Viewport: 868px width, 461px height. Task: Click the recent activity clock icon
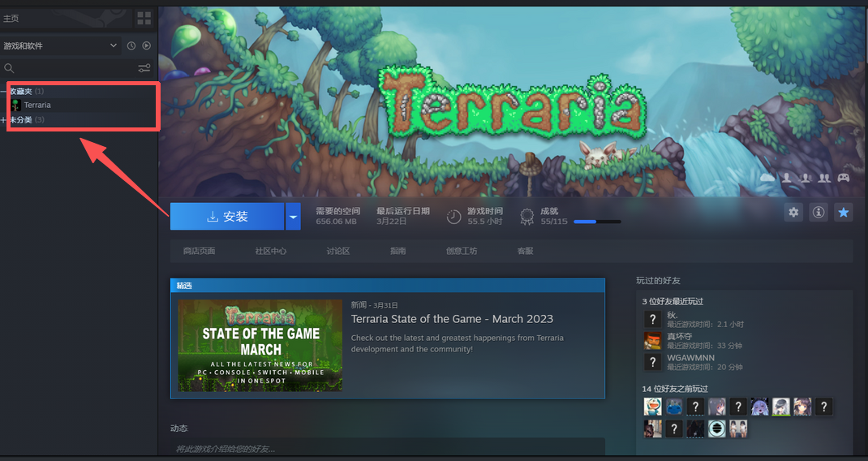tap(131, 46)
